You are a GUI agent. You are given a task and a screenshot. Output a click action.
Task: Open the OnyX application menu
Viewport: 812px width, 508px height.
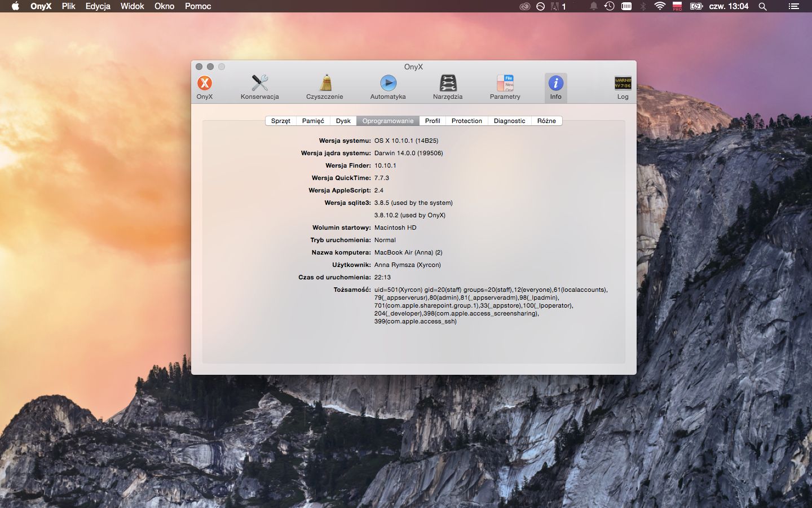[x=41, y=6]
